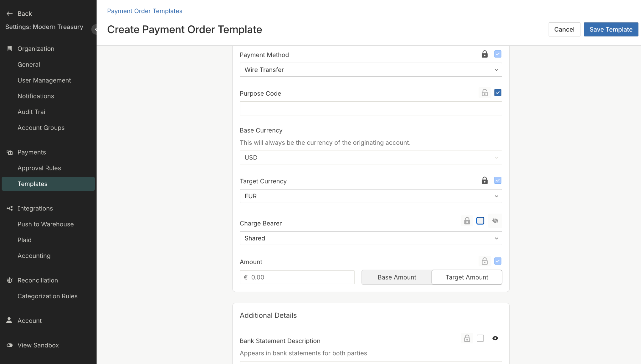Select Templates in the sidebar
The image size is (641, 364).
point(48,184)
